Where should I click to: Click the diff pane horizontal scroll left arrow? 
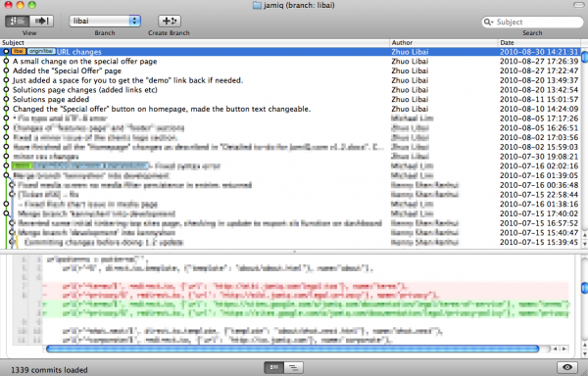556,349
